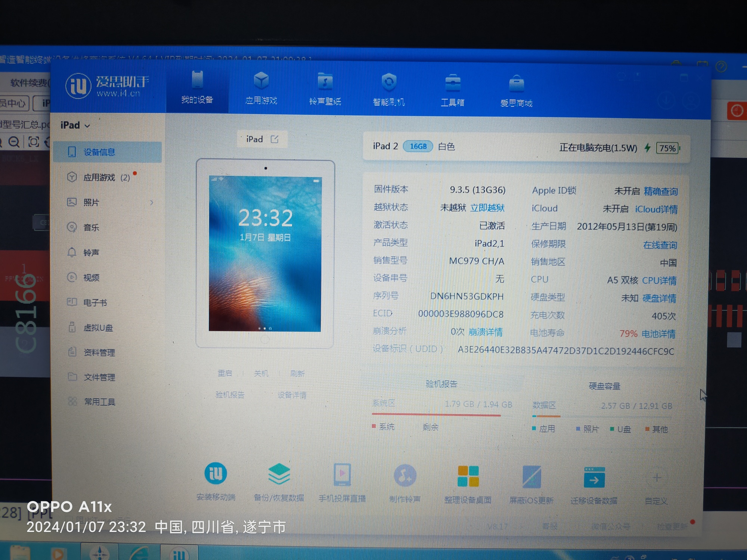747x560 pixels.
Task: Click the UDID value text
Action: 566,351
